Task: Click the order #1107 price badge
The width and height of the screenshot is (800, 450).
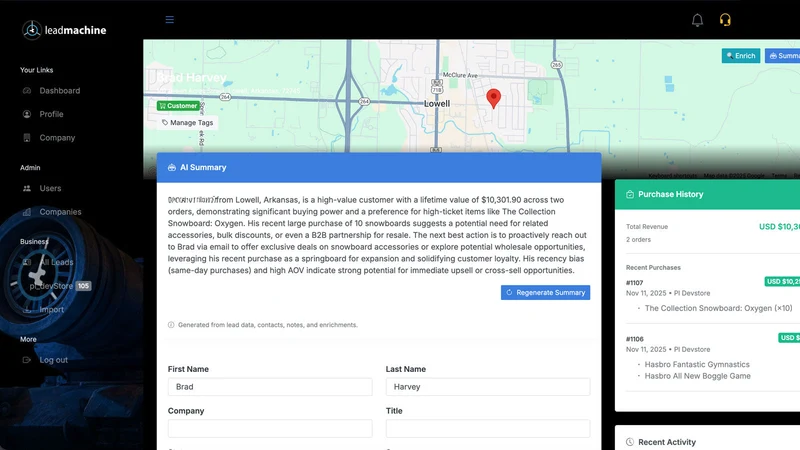Action: 782,282
